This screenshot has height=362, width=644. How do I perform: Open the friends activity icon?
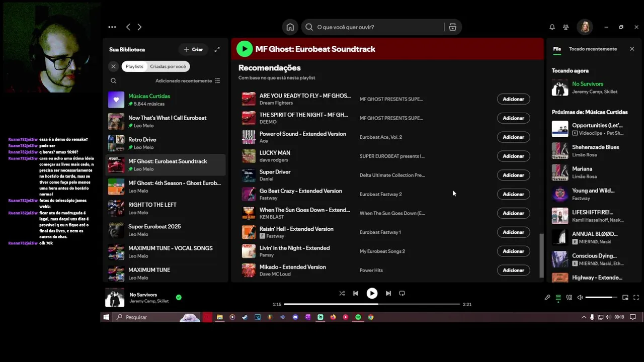(566, 27)
